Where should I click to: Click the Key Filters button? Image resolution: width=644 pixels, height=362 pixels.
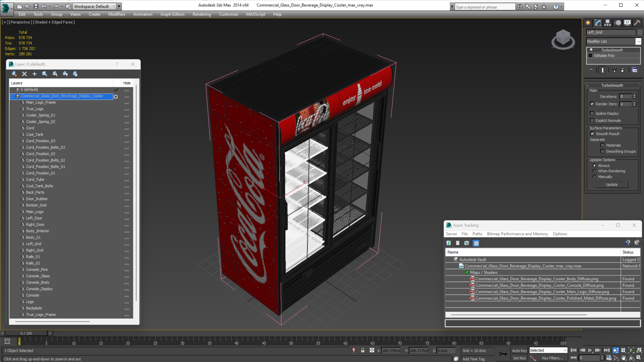552,358
